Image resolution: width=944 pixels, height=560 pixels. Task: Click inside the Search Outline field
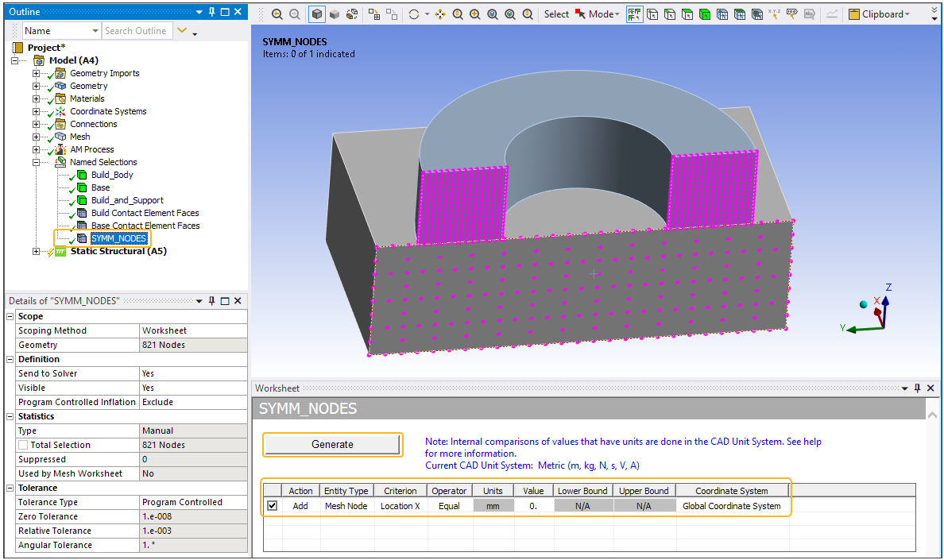[x=137, y=31]
